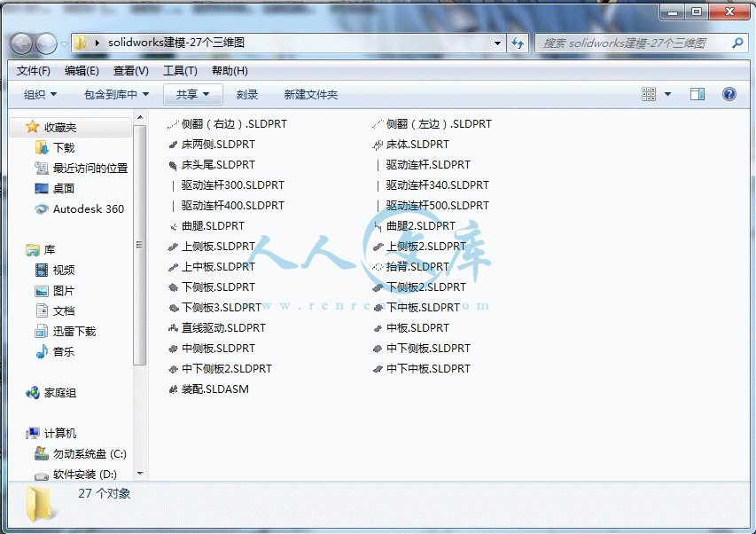Select 库 in the navigation pane

click(50, 250)
